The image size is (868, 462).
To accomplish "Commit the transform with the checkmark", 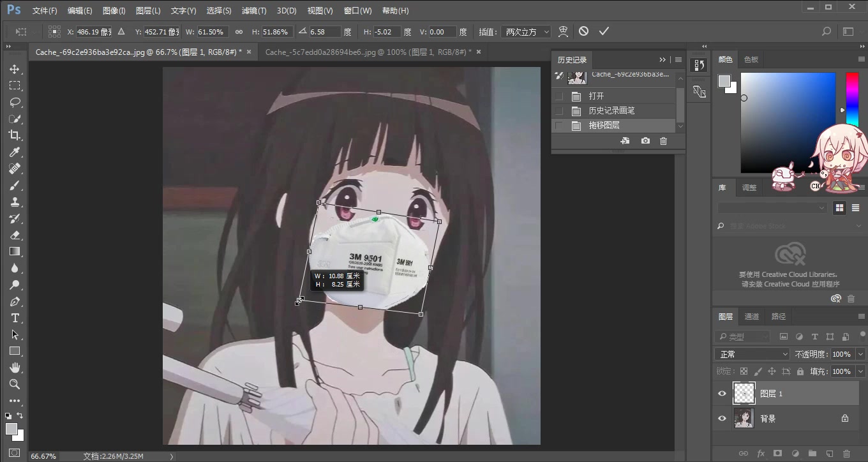I will coord(604,31).
